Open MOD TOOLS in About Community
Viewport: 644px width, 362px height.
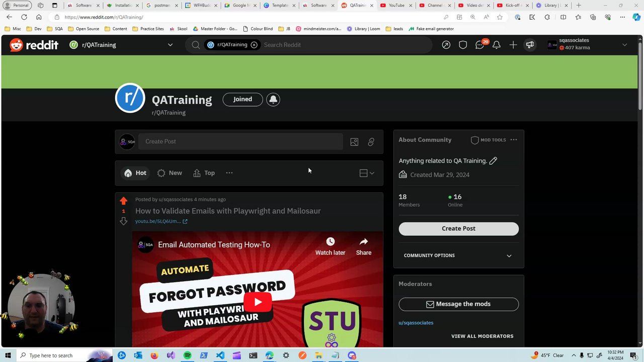pos(489,140)
